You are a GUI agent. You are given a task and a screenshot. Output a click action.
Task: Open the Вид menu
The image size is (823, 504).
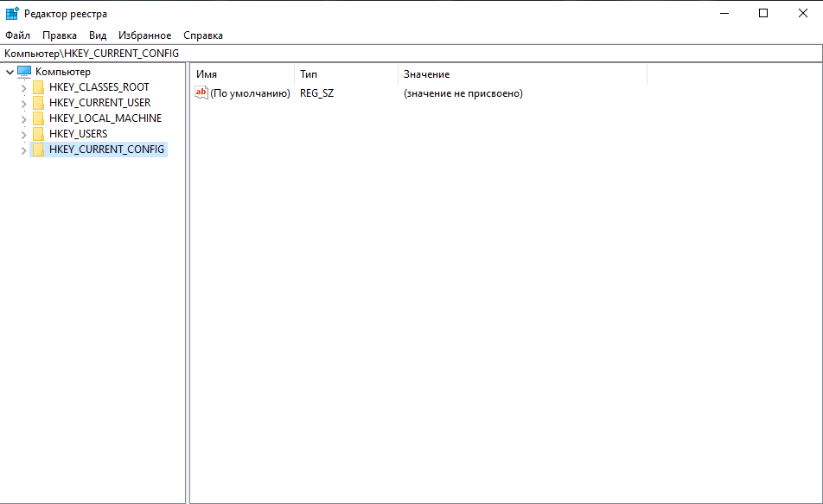pyautogui.click(x=98, y=35)
